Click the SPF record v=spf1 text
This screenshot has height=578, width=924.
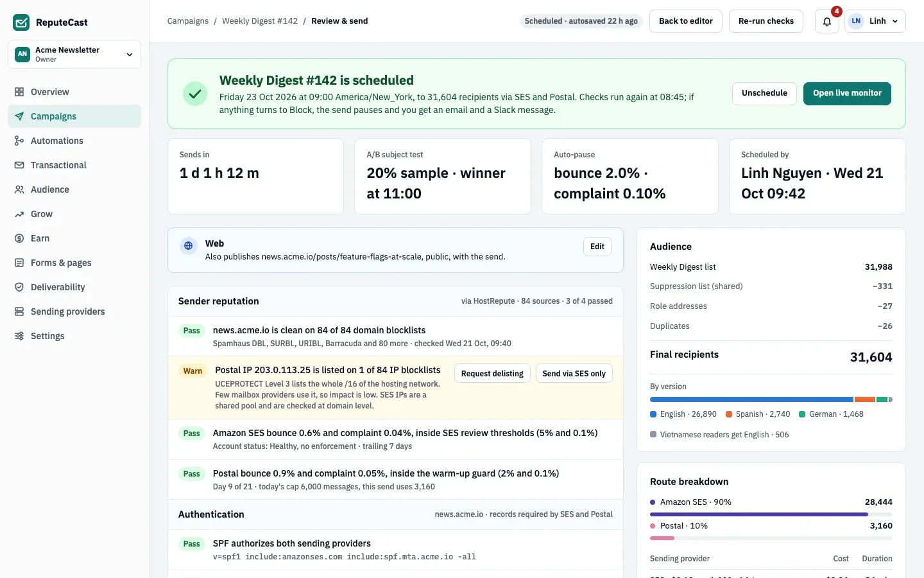[x=345, y=557]
